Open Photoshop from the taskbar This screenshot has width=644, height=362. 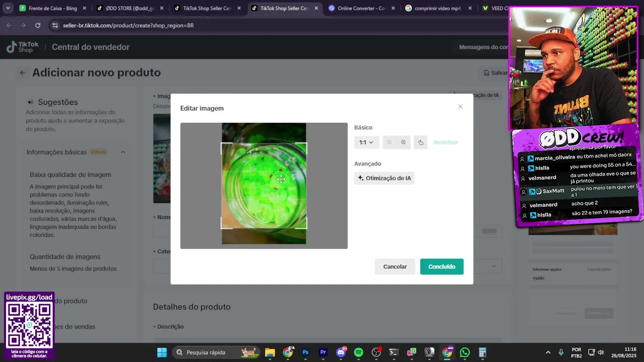[x=305, y=352]
